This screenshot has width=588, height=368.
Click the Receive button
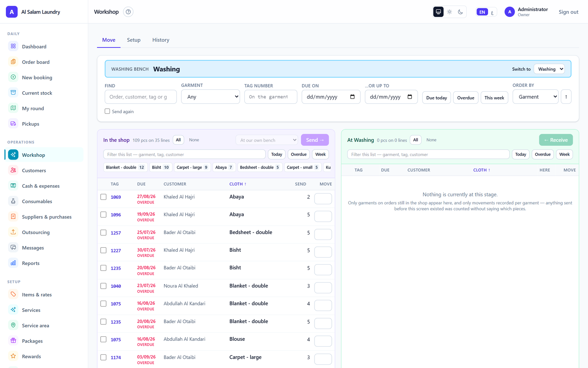(x=556, y=140)
